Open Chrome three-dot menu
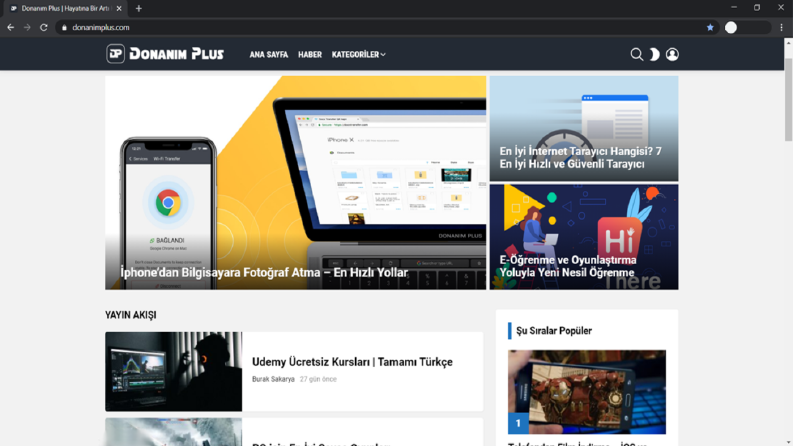This screenshot has width=793, height=446. 781,27
